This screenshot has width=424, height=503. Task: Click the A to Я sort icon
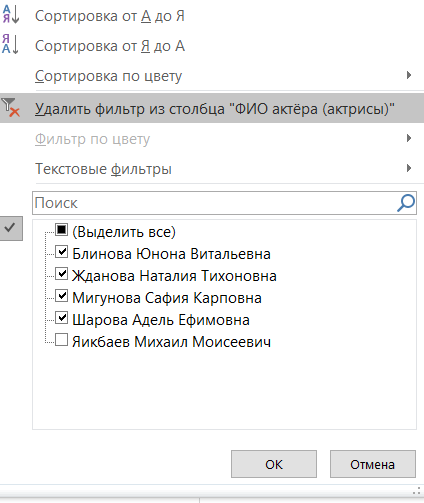point(11,15)
